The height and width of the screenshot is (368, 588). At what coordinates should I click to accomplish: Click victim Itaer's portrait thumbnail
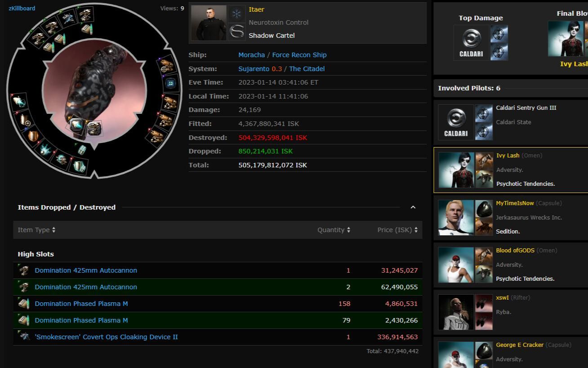[x=209, y=23]
